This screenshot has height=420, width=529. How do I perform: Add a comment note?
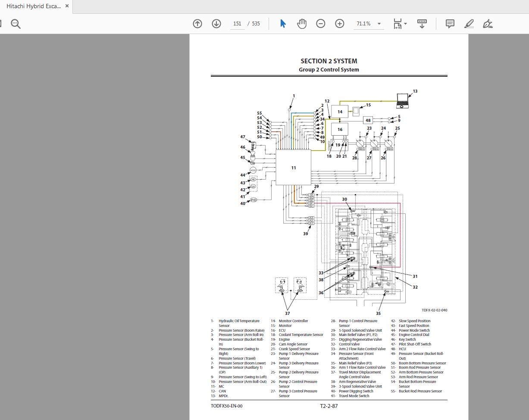point(450,24)
